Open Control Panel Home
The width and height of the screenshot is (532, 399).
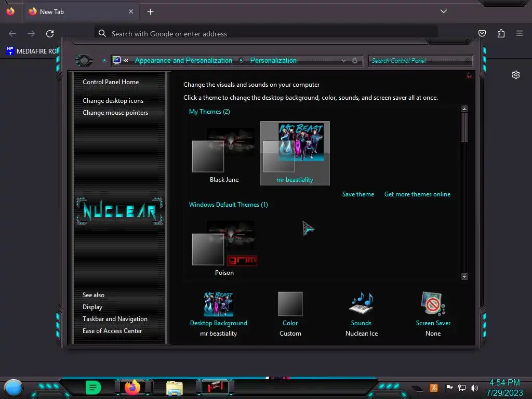(111, 82)
